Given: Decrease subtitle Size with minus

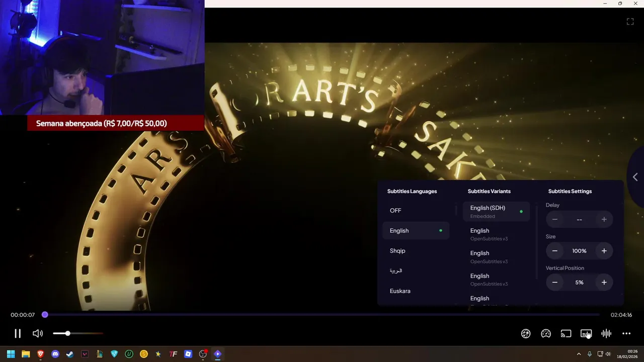Looking at the screenshot, I should click(555, 251).
